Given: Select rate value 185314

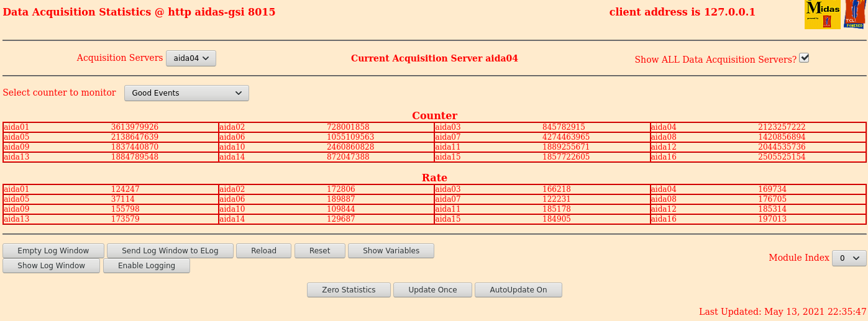Looking at the screenshot, I should tap(772, 209).
